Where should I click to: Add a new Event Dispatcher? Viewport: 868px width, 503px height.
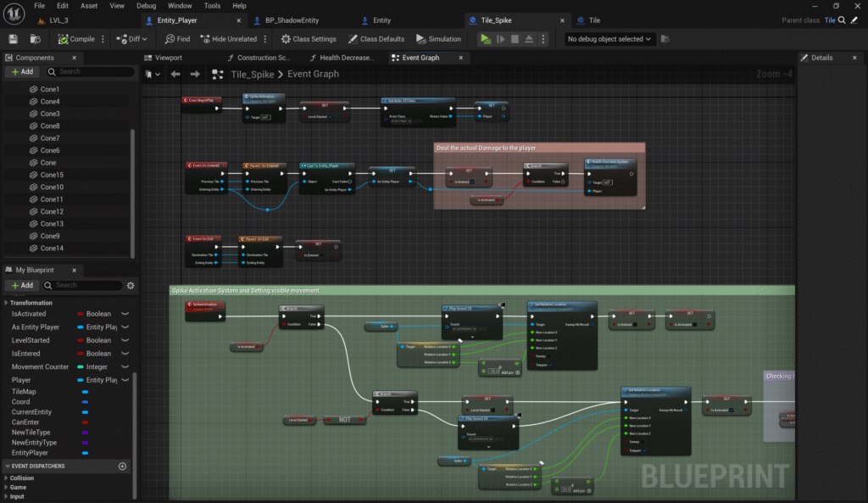[x=122, y=467]
